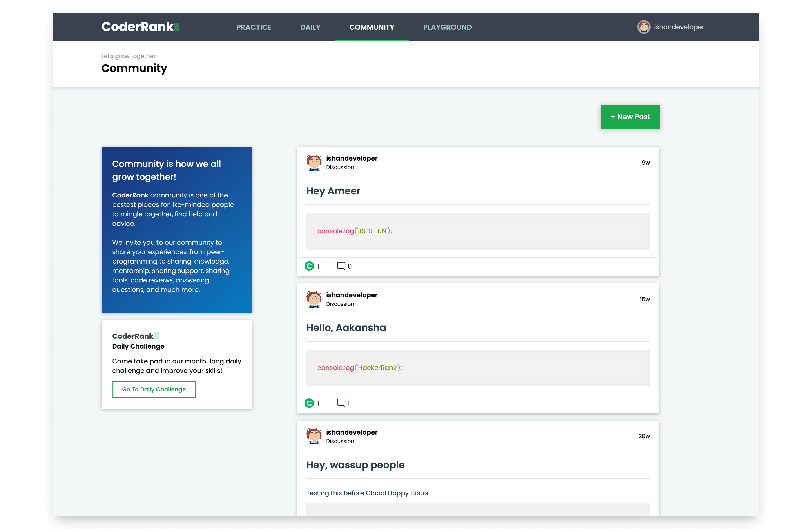Viewport: 812px width, 529px height.
Task: Click the comment icon on Hey Ameer post
Action: click(x=341, y=266)
